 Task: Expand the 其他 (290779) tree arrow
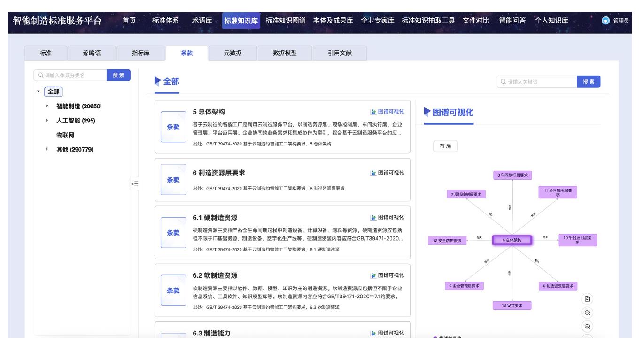[47, 149]
